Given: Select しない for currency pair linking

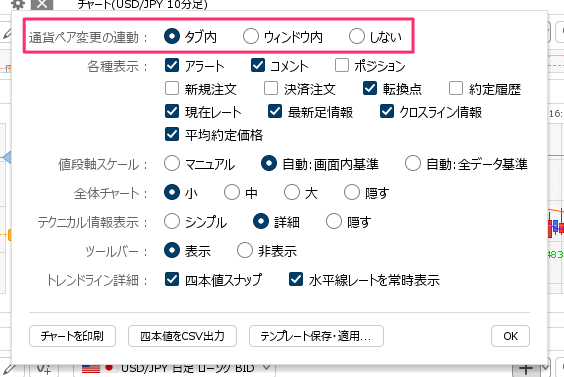Looking at the screenshot, I should click(356, 36).
